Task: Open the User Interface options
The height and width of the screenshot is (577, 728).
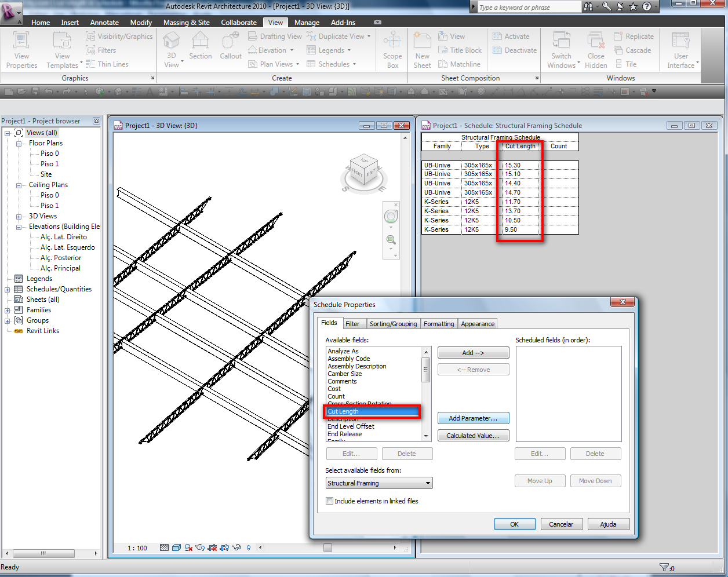Action: 681,42
